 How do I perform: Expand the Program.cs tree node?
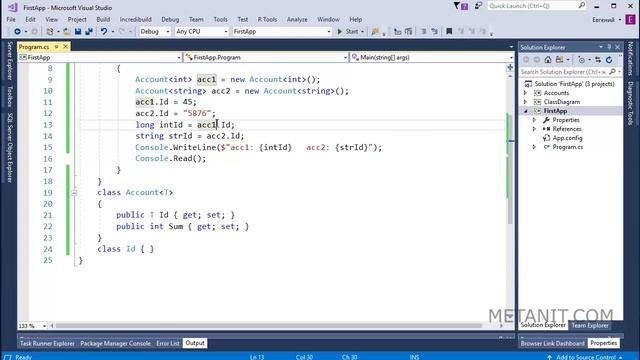tap(534, 147)
